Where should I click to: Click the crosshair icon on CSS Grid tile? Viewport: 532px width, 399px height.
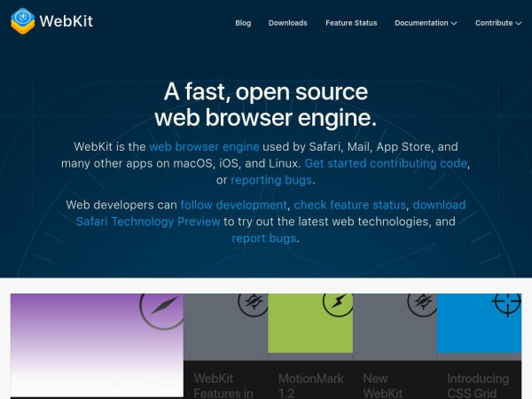pyautogui.click(x=506, y=303)
